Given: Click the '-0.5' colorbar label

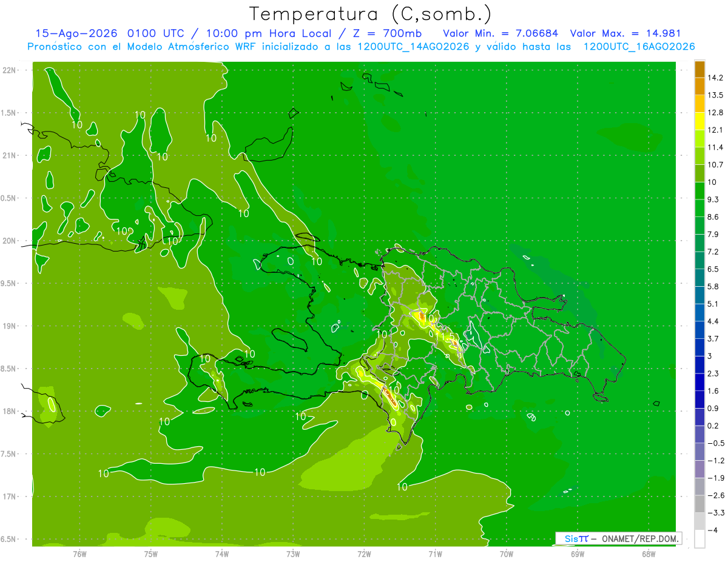Looking at the screenshot, I should tap(716, 443).
